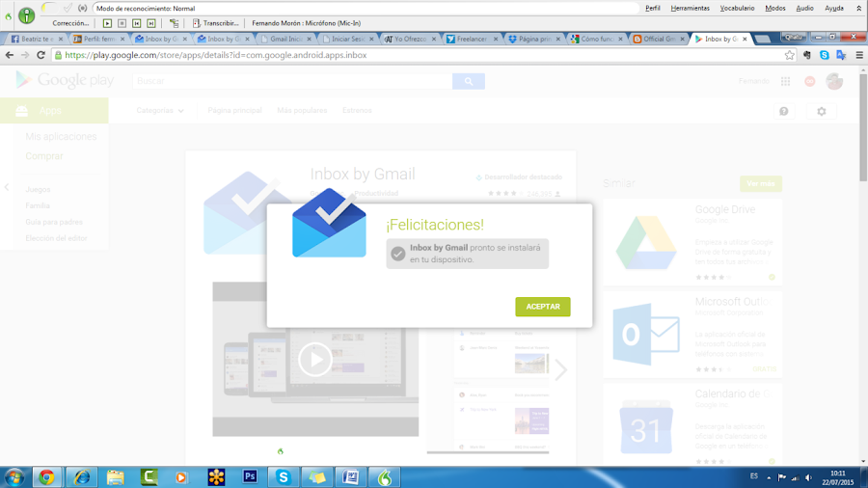Open a new browser tab

click(x=762, y=39)
